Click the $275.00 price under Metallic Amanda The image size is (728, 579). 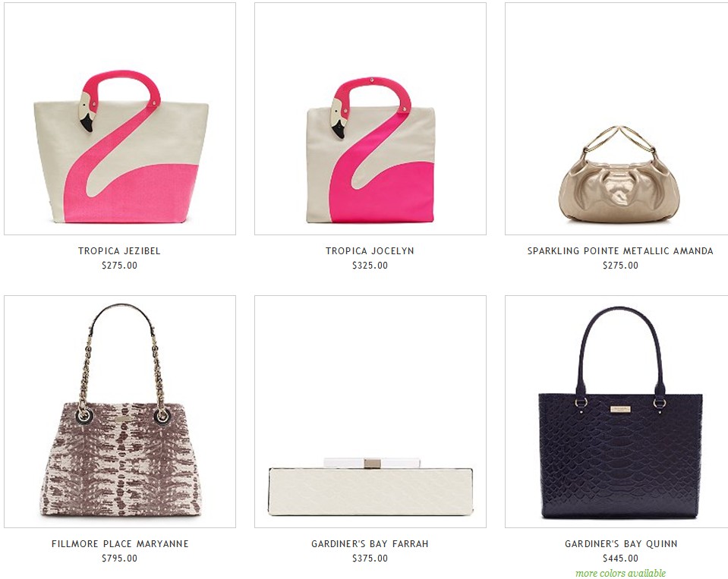point(621,266)
